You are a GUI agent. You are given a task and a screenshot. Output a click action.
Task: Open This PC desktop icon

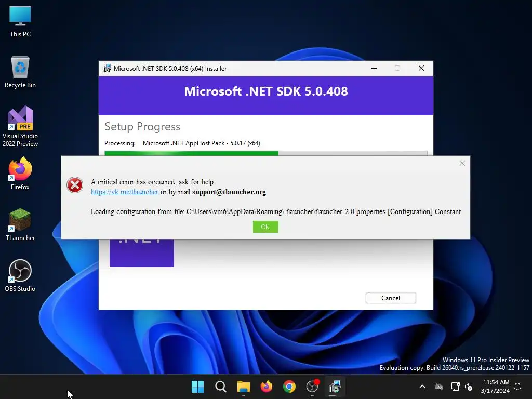click(20, 21)
